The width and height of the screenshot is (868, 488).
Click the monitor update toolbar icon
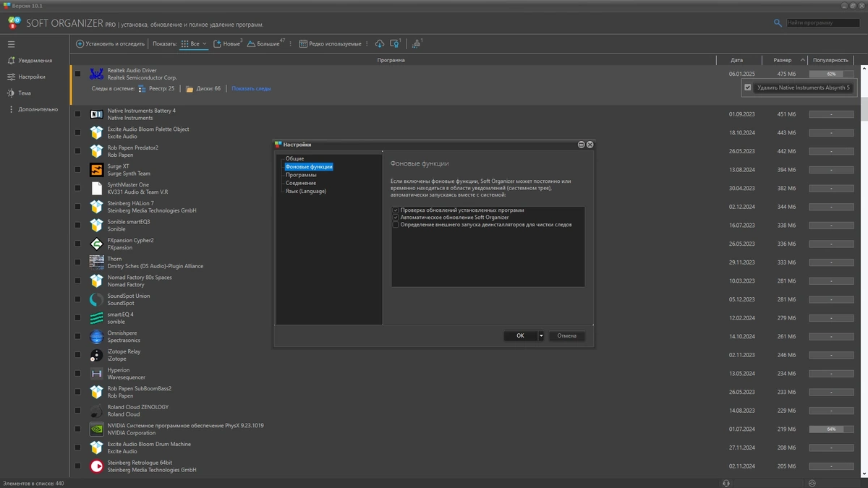(x=394, y=44)
